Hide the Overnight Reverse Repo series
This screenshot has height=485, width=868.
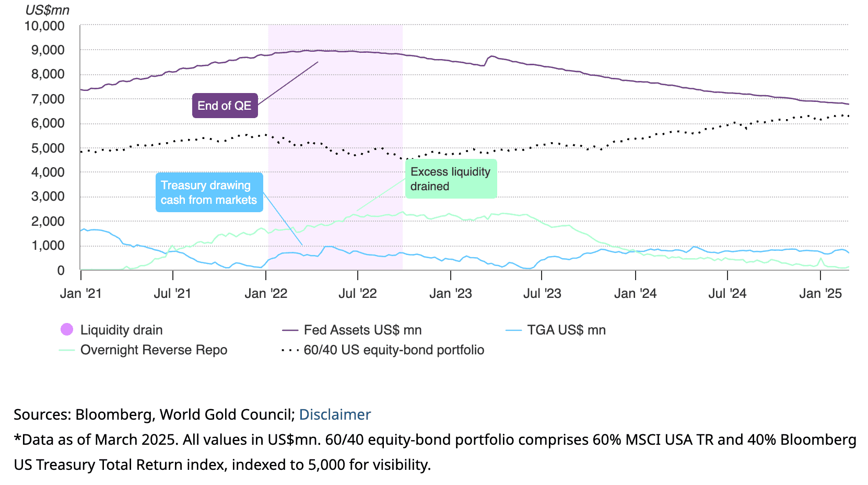click(x=154, y=350)
